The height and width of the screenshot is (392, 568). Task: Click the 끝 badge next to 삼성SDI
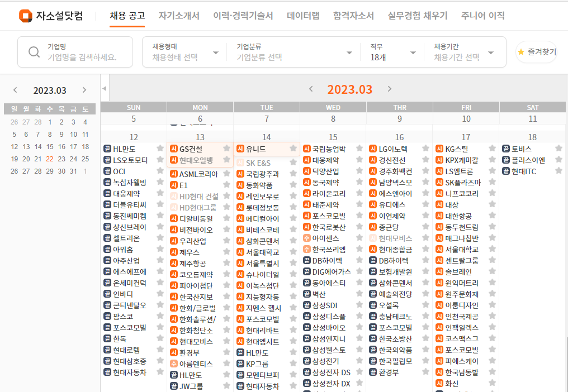(307, 305)
